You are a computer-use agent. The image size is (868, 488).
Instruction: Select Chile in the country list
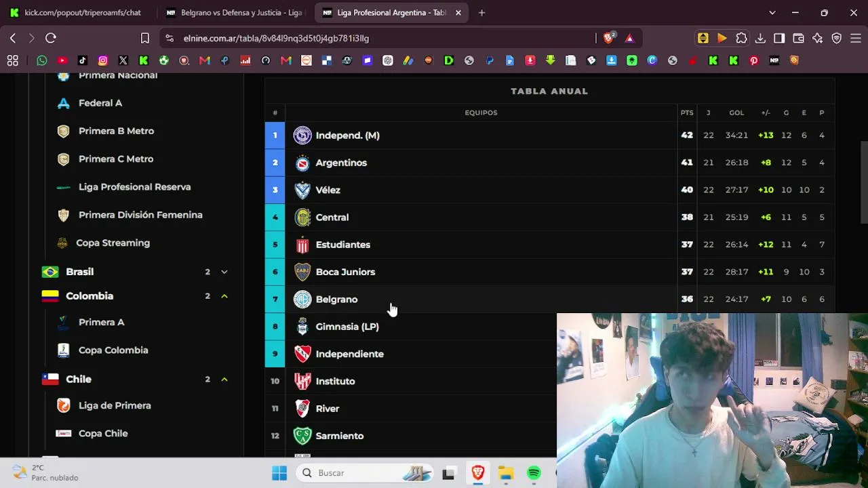(x=79, y=380)
